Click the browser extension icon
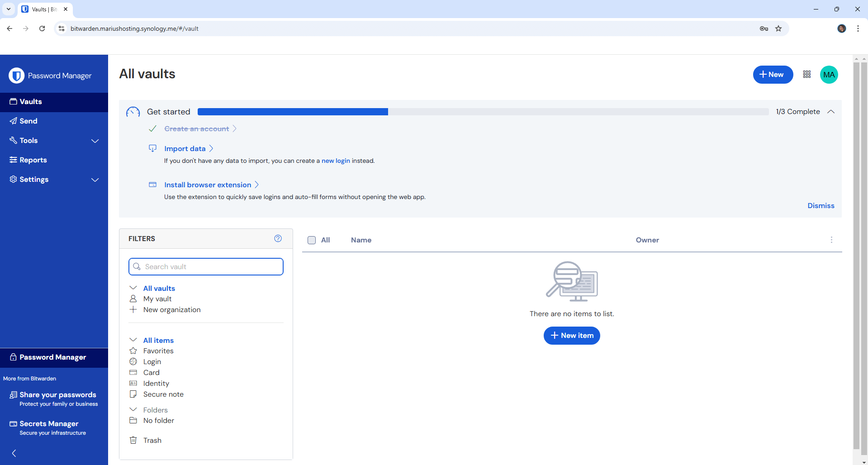 pyautogui.click(x=153, y=185)
